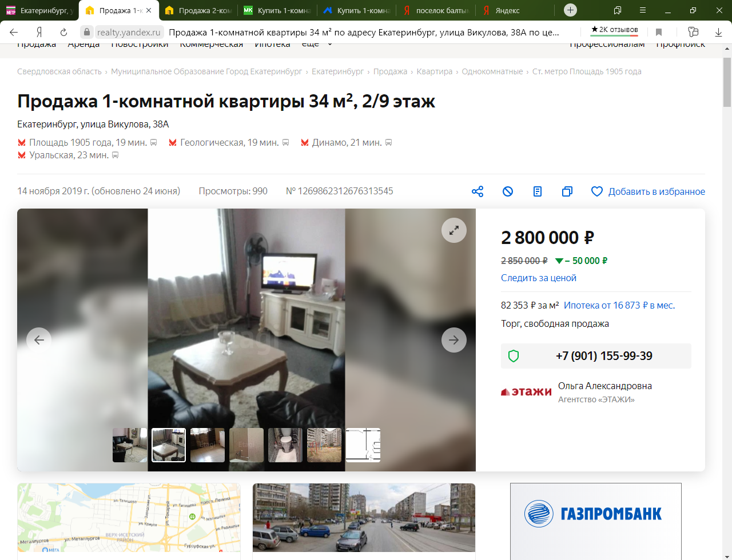This screenshot has width=732, height=560.
Task: Click the address bar URL realty.yandex.ru
Action: tap(129, 33)
